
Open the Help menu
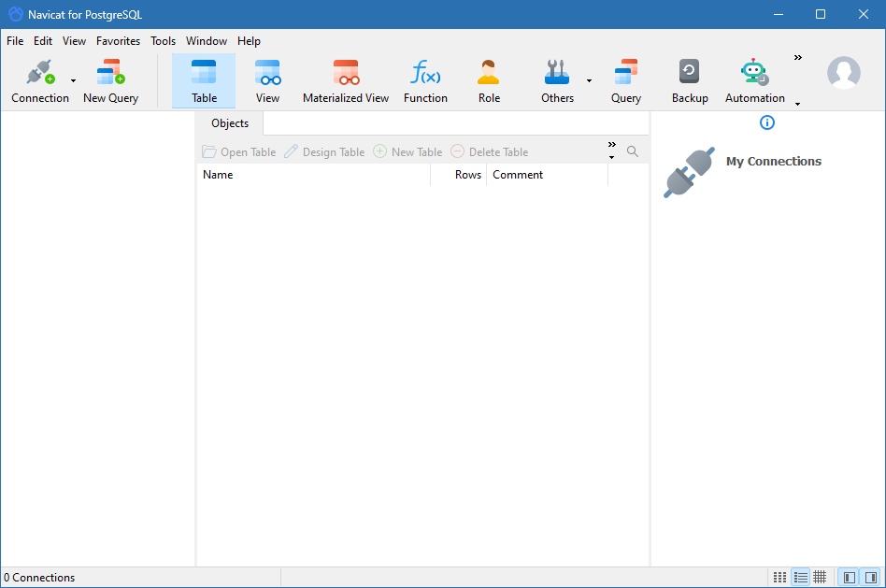pos(249,41)
